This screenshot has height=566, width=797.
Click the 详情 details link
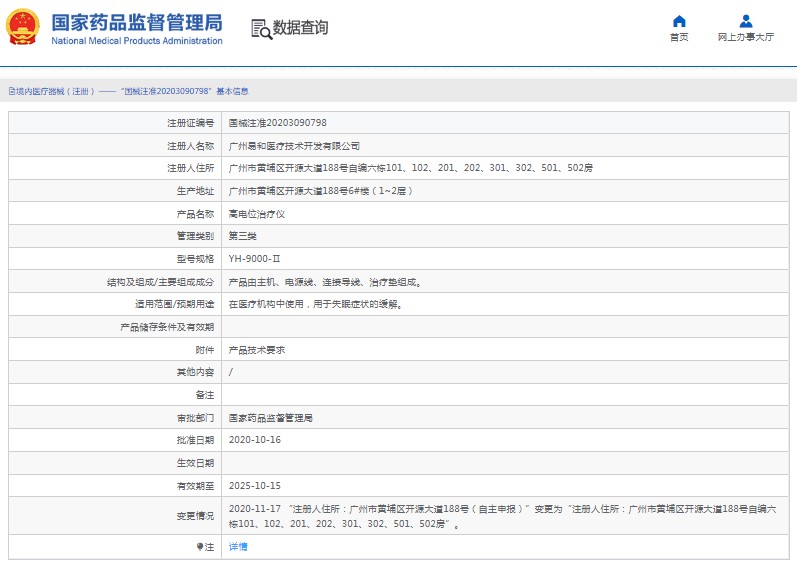238,547
